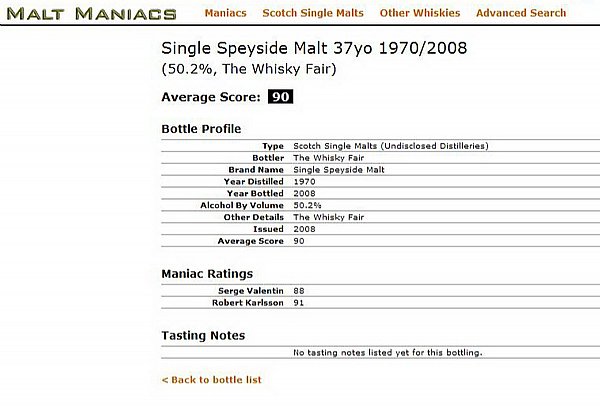The width and height of the screenshot is (600, 408).
Task: Click the Year Distilled value 1970
Action: (x=305, y=181)
